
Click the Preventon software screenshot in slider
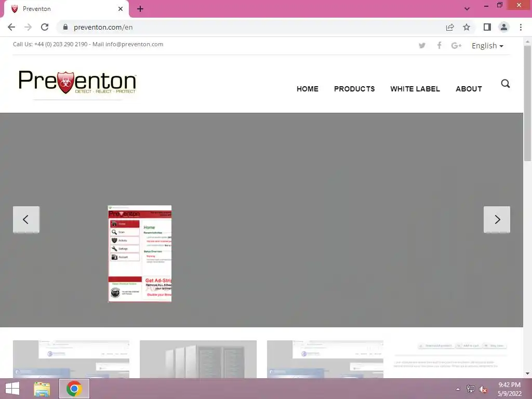(x=140, y=254)
